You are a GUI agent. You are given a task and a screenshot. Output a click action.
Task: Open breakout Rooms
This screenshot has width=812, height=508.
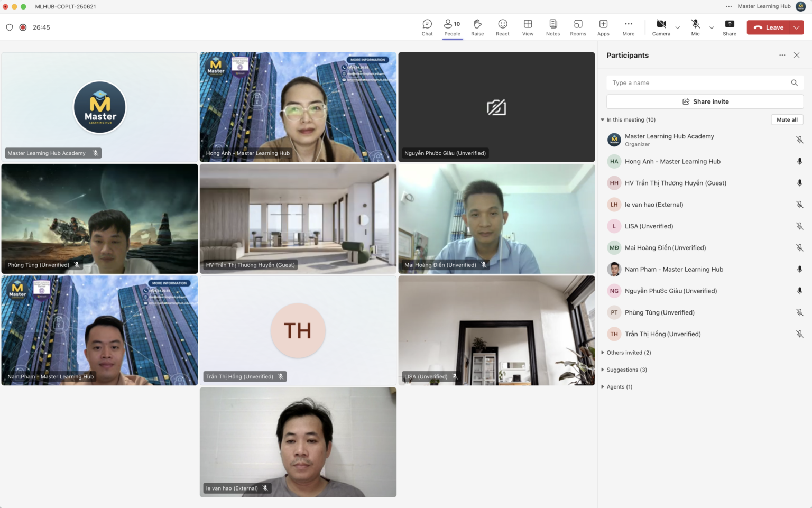578,27
